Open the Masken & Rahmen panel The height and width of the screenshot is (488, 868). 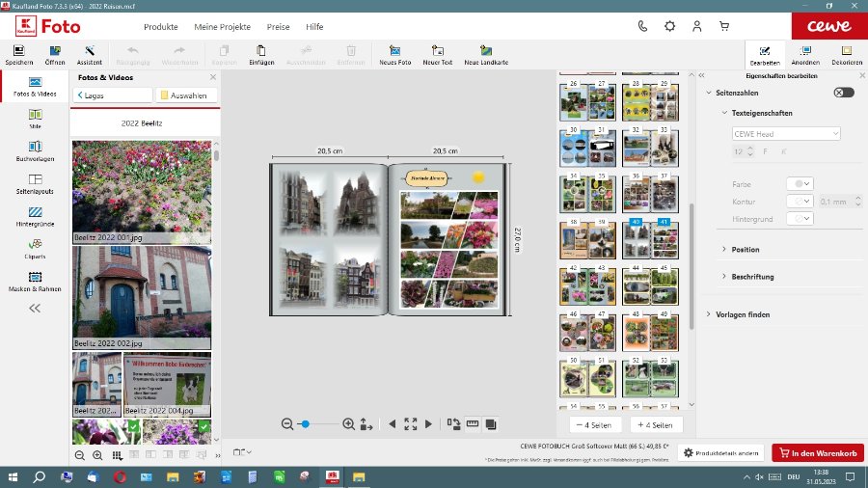point(35,282)
